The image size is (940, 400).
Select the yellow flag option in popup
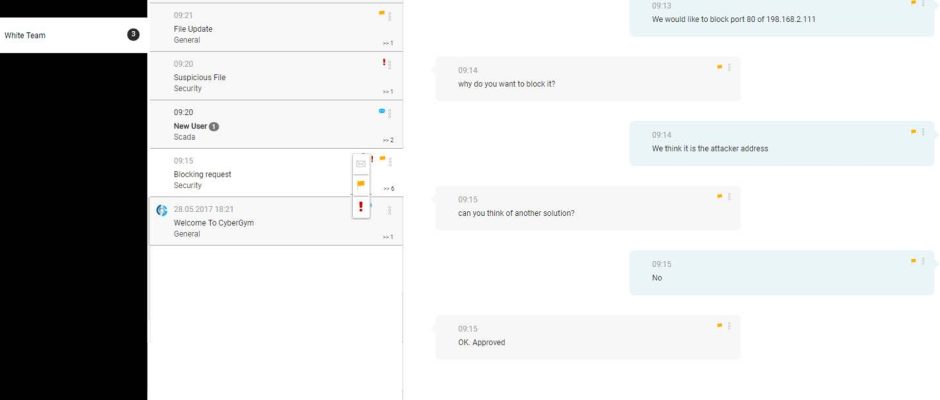point(361,184)
